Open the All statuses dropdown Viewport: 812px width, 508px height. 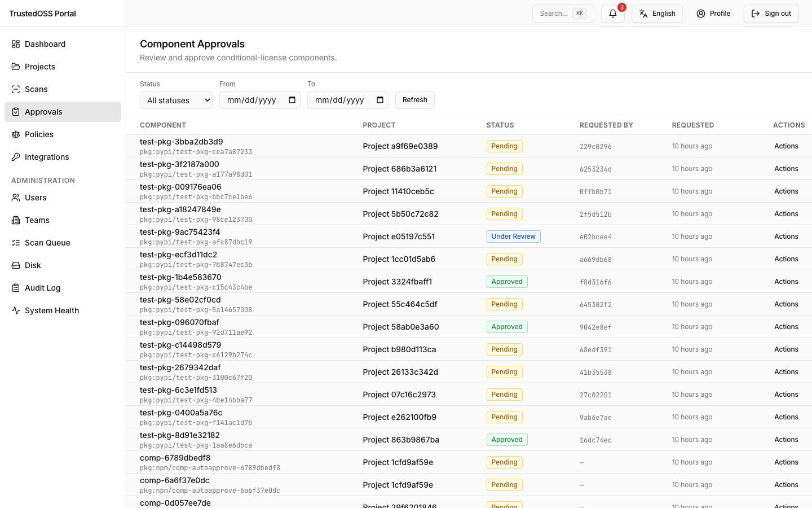point(176,100)
